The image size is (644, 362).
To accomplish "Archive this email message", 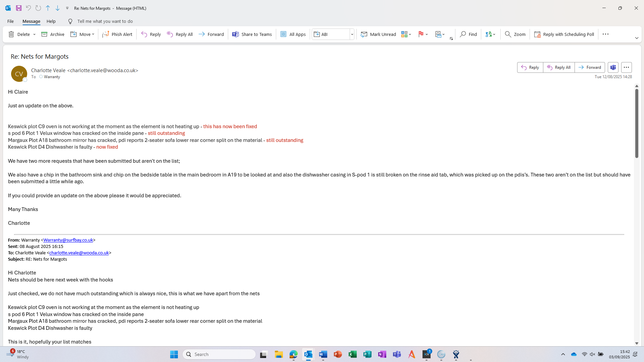I will pos(53,34).
